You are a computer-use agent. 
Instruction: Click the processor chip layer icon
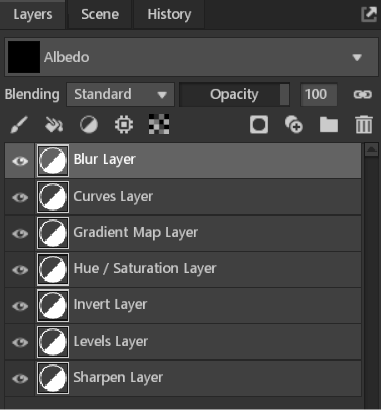tap(124, 125)
